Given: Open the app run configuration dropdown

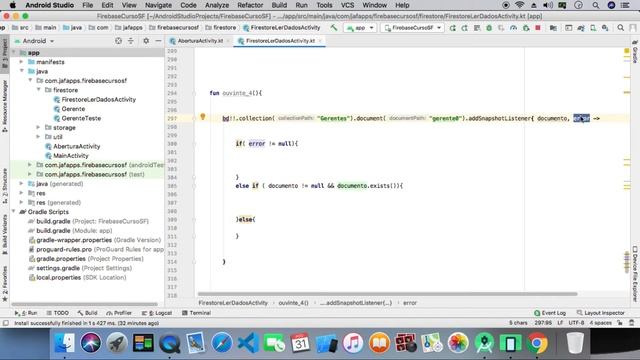Looking at the screenshot, I should (360, 28).
